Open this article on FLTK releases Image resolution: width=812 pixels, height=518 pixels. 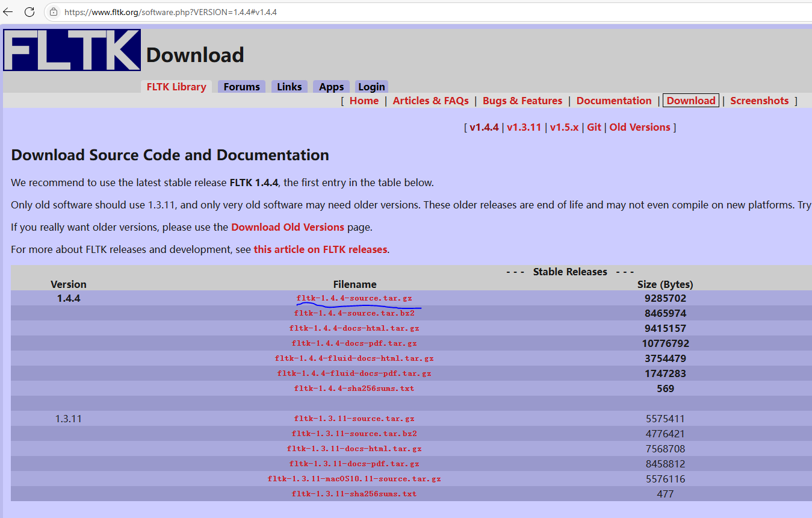pos(320,249)
